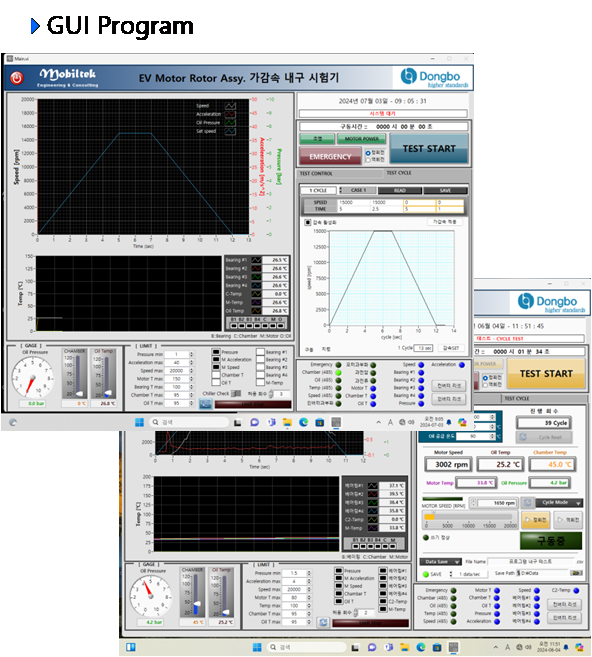This screenshot has height=657, width=592.
Task: Click the Bearing #3 trace legend icon
Action: (256, 277)
